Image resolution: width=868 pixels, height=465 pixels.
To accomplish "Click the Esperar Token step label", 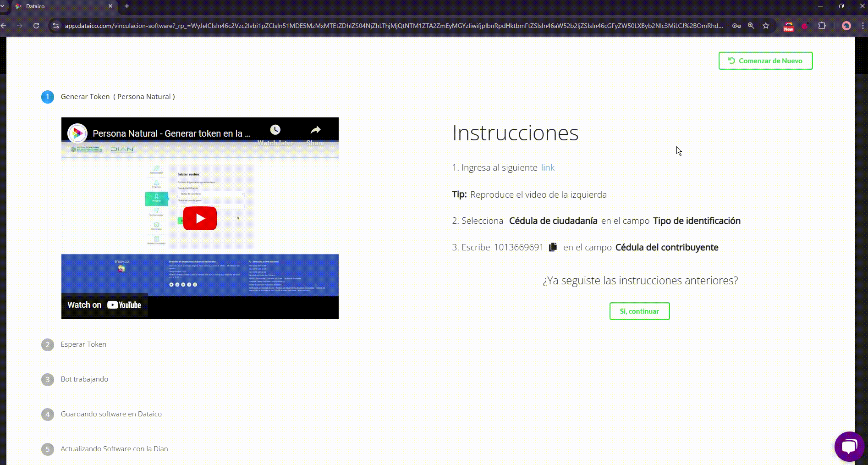I will click(x=83, y=344).
